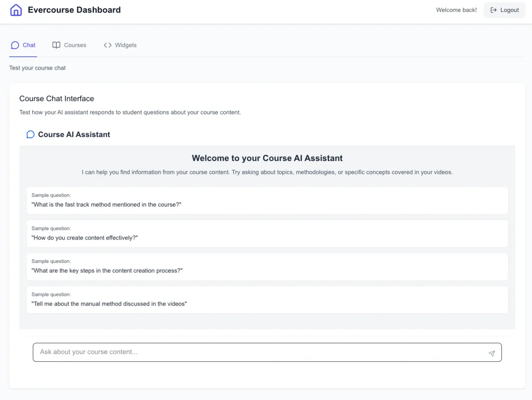532x400 pixels.
Task: Select the Chat tab label
Action: point(29,45)
